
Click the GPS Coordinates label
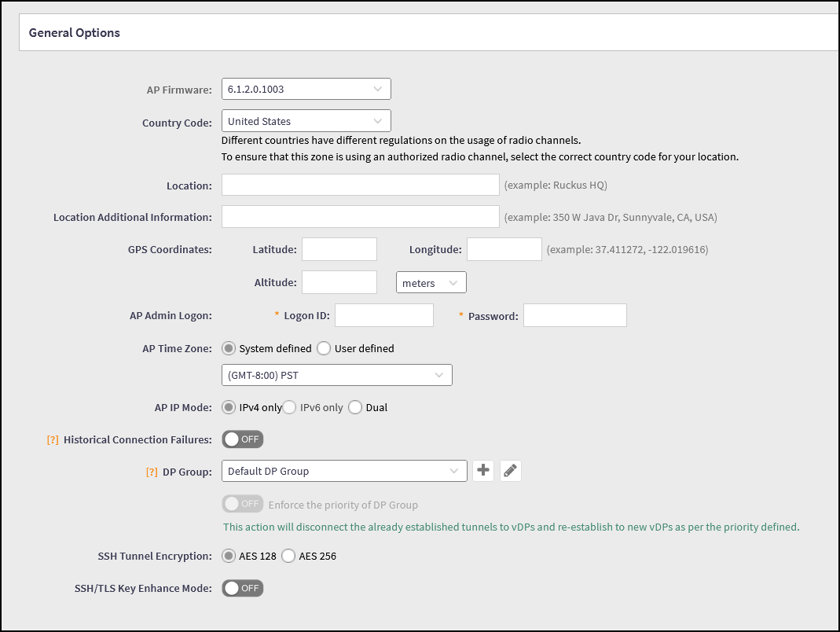pyautogui.click(x=170, y=250)
